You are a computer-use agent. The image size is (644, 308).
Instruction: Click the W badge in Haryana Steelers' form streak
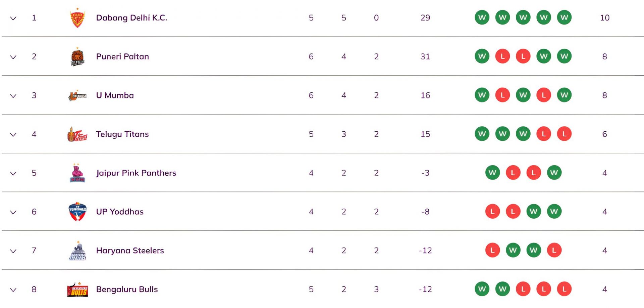click(x=513, y=250)
